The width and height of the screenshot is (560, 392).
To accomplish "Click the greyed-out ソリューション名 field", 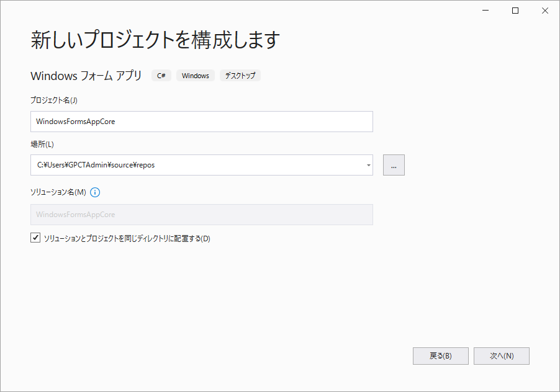I will (x=201, y=215).
